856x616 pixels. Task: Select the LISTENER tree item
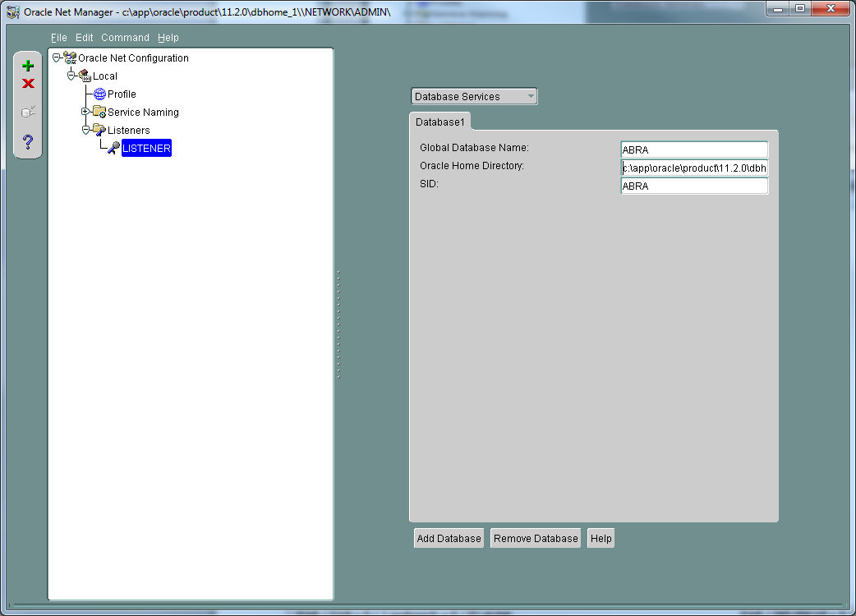tap(146, 148)
